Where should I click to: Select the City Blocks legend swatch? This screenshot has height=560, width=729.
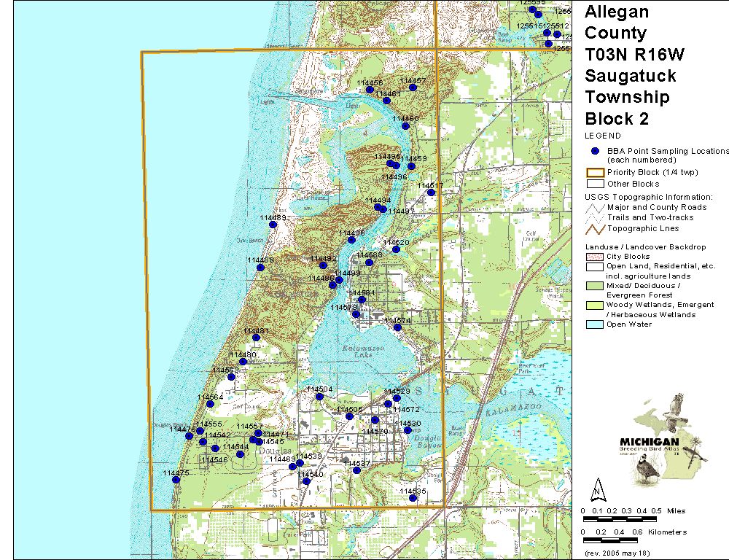595,257
